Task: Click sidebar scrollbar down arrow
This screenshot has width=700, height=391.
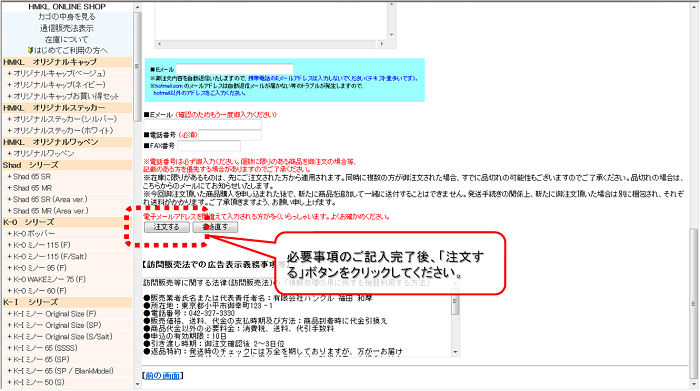Action: click(x=137, y=384)
